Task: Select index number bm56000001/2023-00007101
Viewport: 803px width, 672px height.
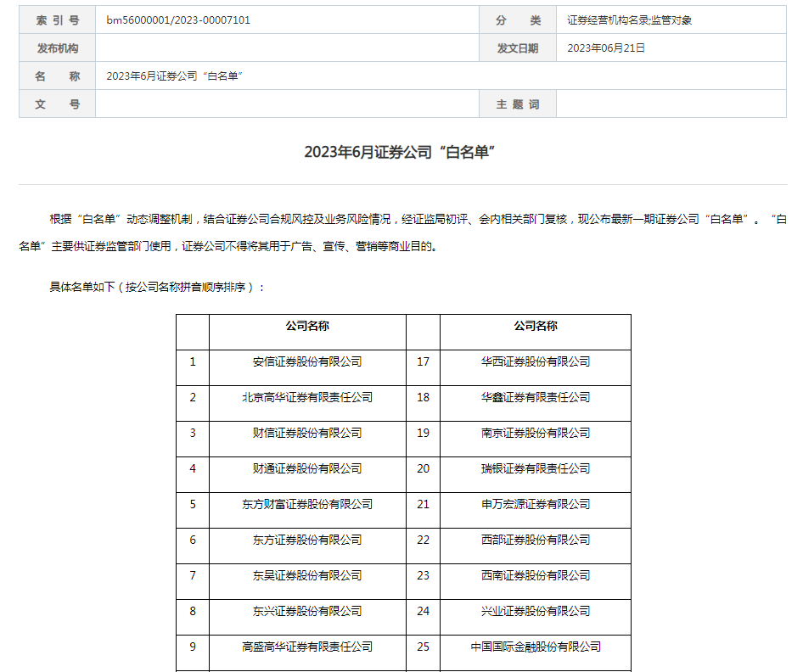Action: [x=178, y=20]
